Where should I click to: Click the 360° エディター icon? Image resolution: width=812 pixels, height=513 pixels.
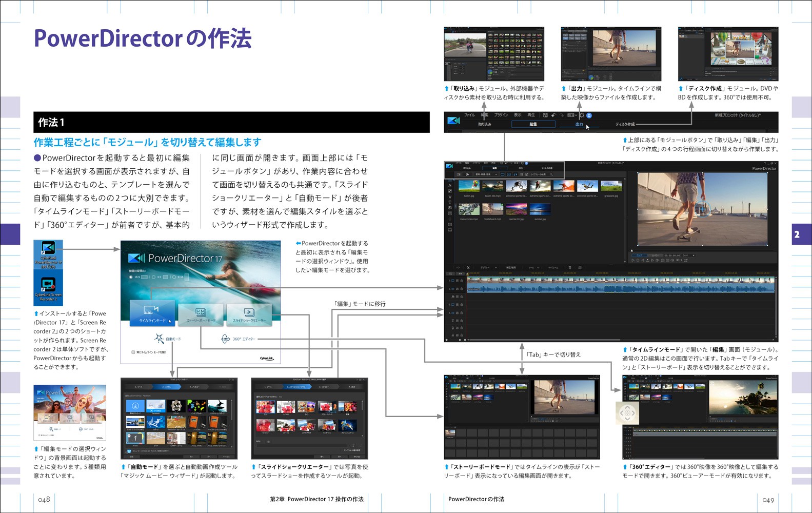(225, 339)
